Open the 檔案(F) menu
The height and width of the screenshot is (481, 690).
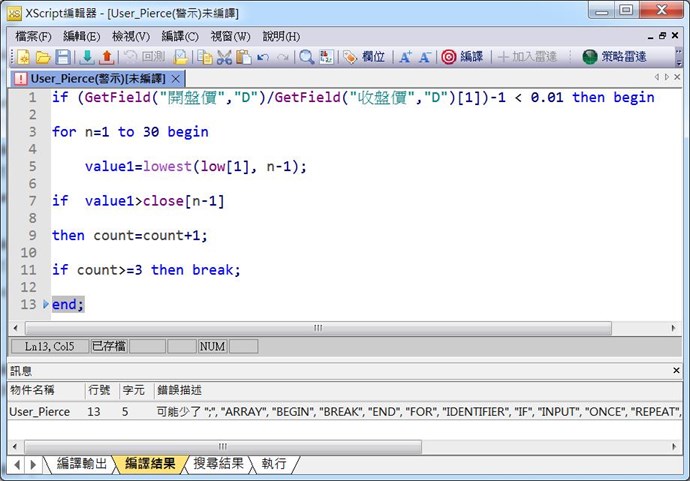[33, 36]
